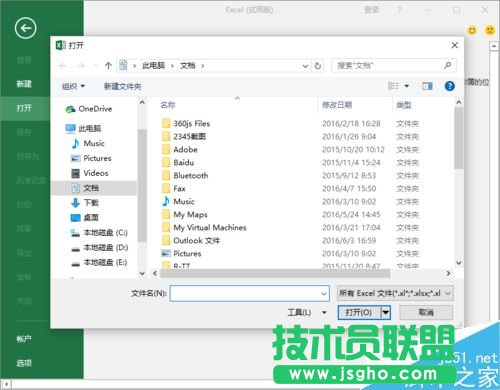Open 帐户 in Excel backstage menu

pos(24,339)
